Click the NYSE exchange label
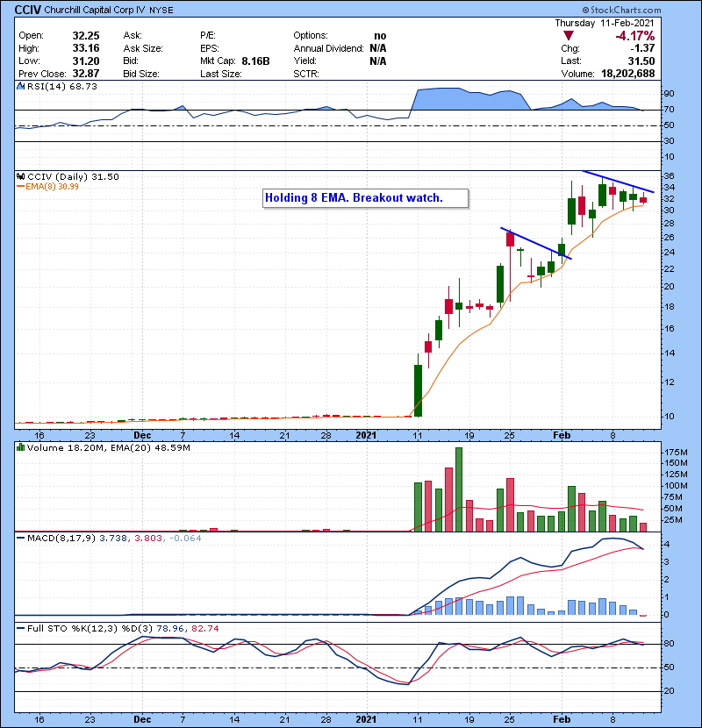Image resolution: width=702 pixels, height=728 pixels. click(161, 11)
